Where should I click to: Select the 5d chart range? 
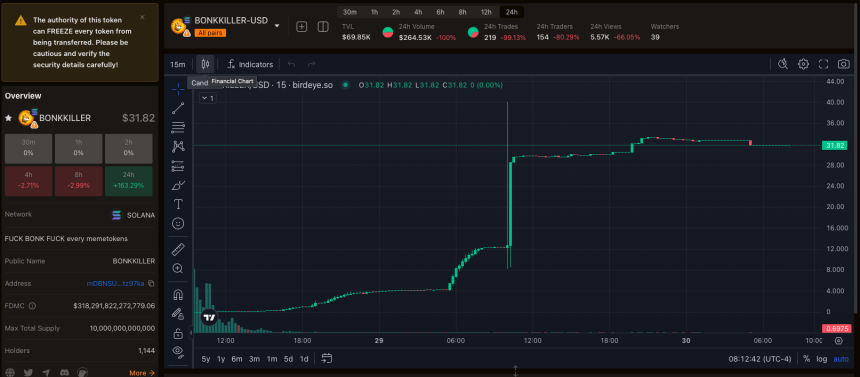[x=288, y=359]
